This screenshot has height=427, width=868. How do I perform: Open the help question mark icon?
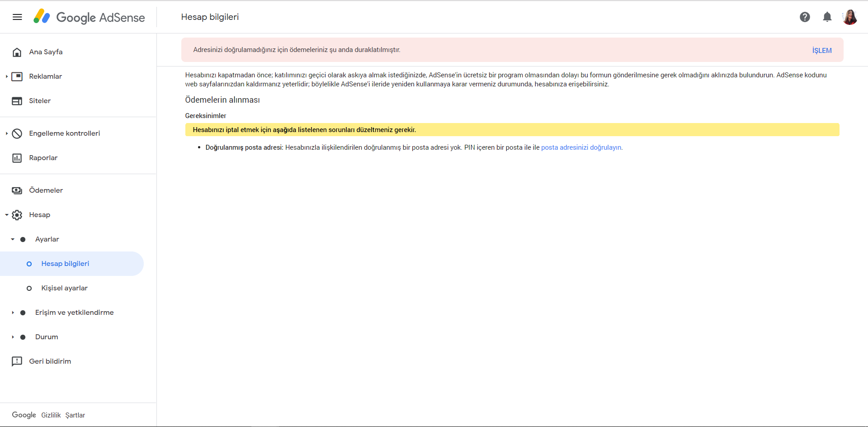point(805,17)
